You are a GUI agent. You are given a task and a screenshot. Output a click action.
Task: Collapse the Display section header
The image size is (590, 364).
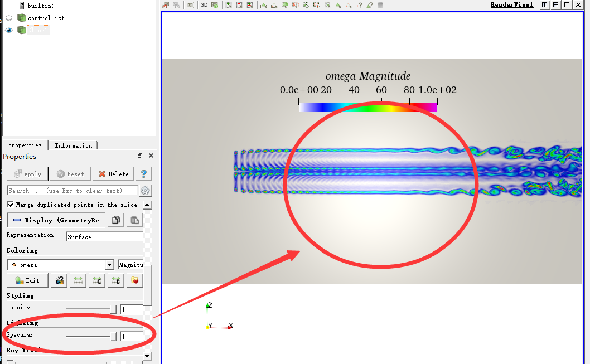click(x=56, y=220)
